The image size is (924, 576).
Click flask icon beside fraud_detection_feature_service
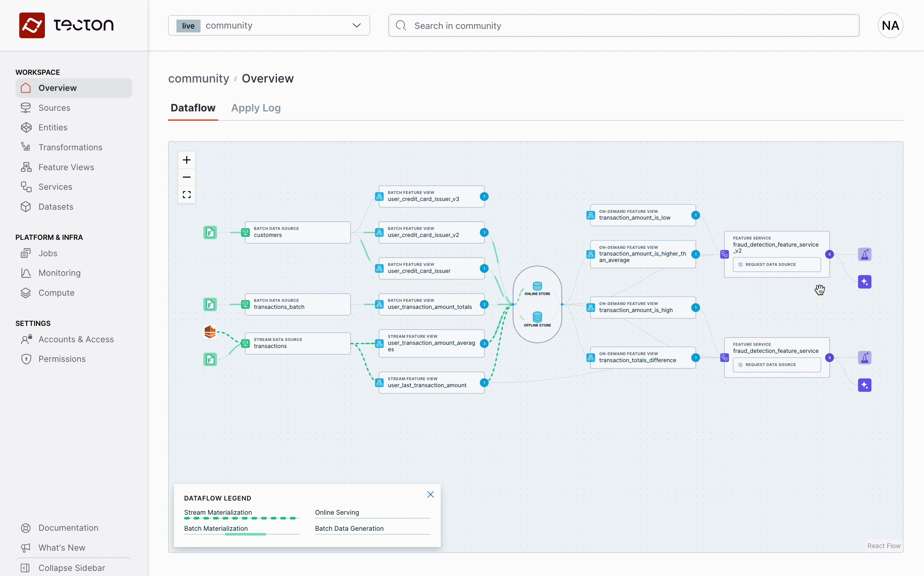pyautogui.click(x=865, y=358)
